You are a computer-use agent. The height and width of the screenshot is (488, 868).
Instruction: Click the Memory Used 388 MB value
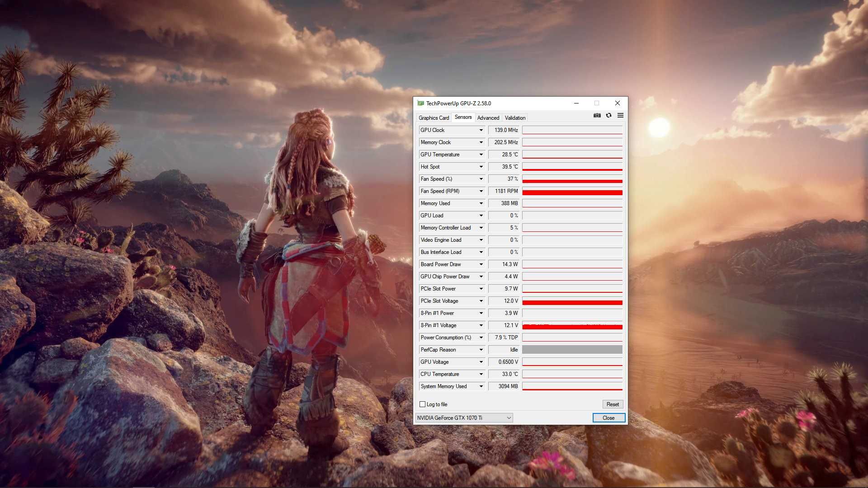click(x=504, y=203)
